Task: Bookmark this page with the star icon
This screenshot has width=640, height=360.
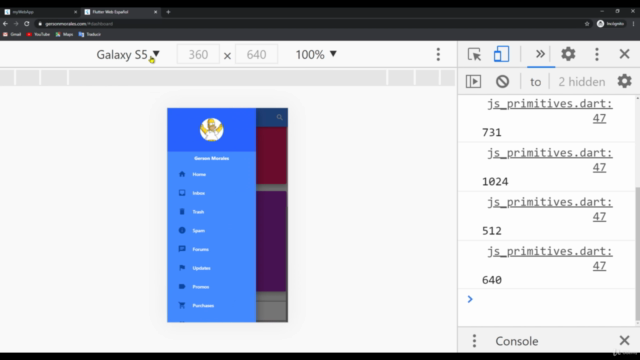Action: 587,24
